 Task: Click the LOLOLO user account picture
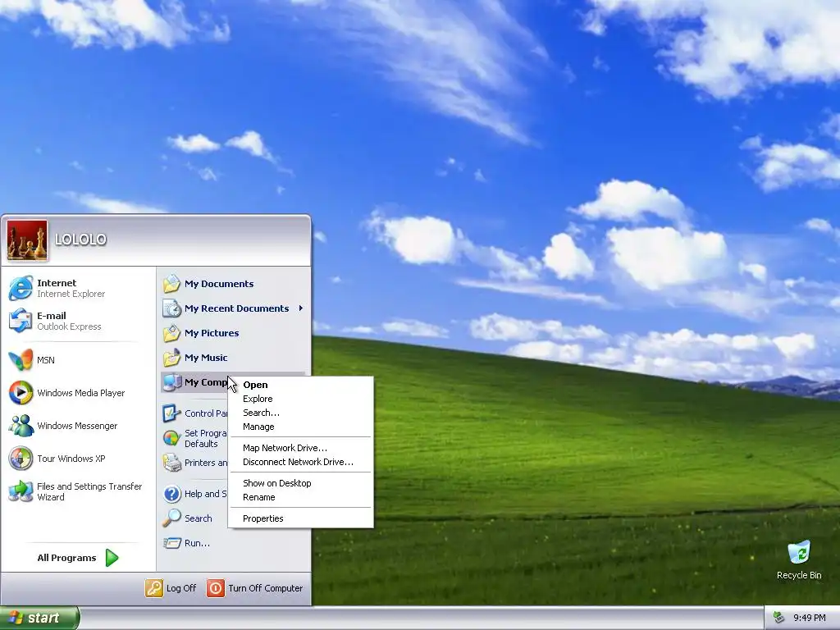point(27,240)
